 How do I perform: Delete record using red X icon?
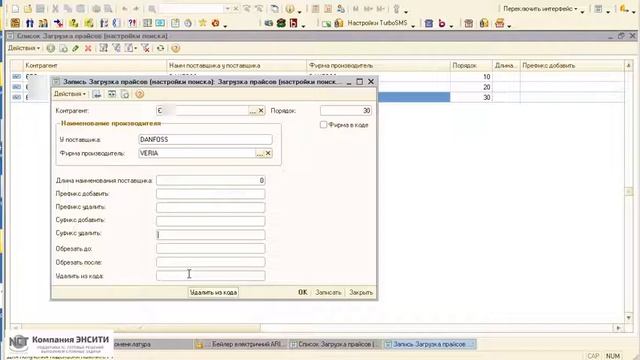click(88, 48)
